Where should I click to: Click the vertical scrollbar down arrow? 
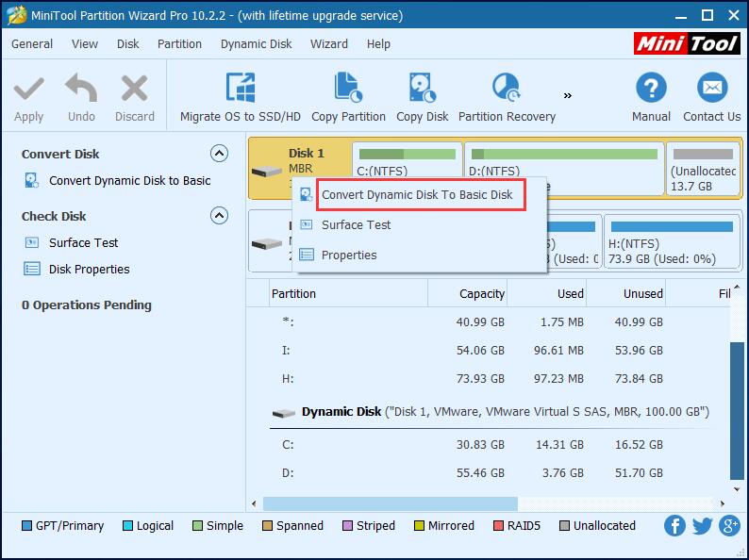737,489
